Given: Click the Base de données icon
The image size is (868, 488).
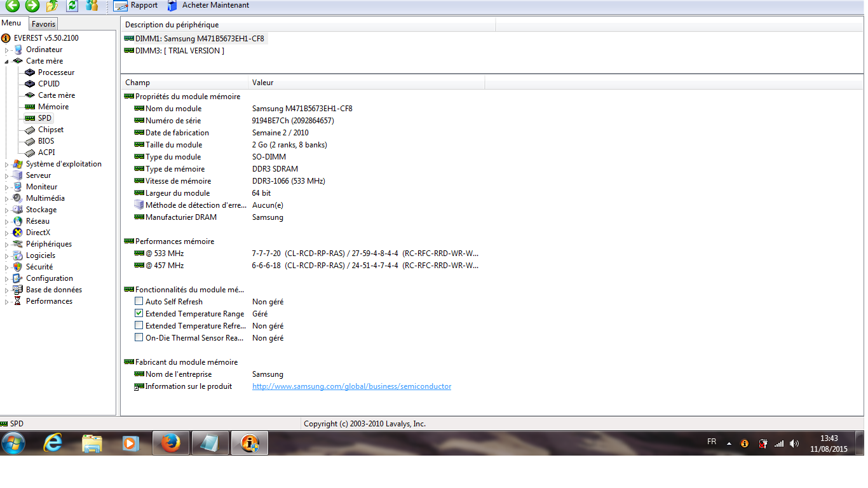Looking at the screenshot, I should pyautogui.click(x=18, y=290).
